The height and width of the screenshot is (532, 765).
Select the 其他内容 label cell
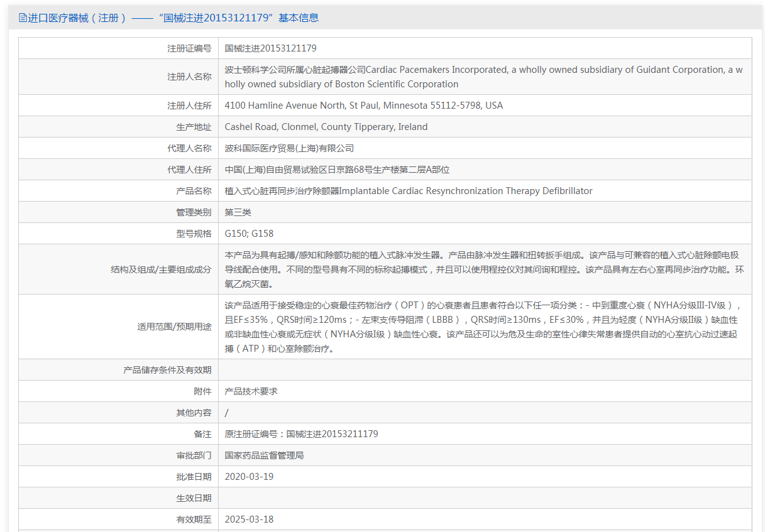(118, 413)
